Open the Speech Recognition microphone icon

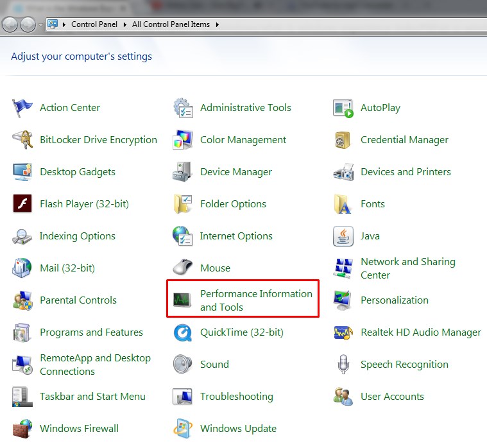343,364
